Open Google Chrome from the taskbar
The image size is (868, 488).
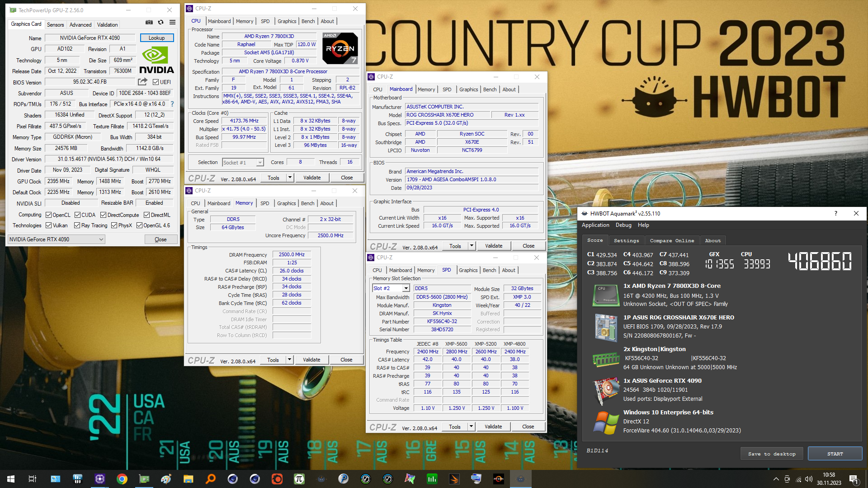(x=122, y=479)
